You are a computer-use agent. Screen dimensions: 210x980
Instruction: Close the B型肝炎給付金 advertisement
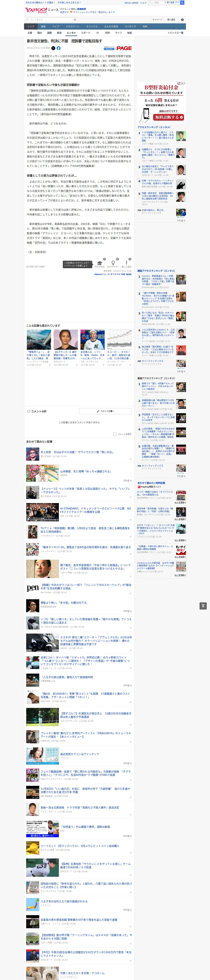pos(184,83)
